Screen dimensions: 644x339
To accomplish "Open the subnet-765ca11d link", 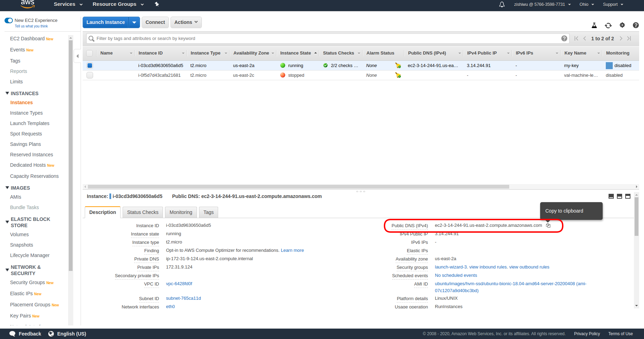I will (x=183, y=298).
